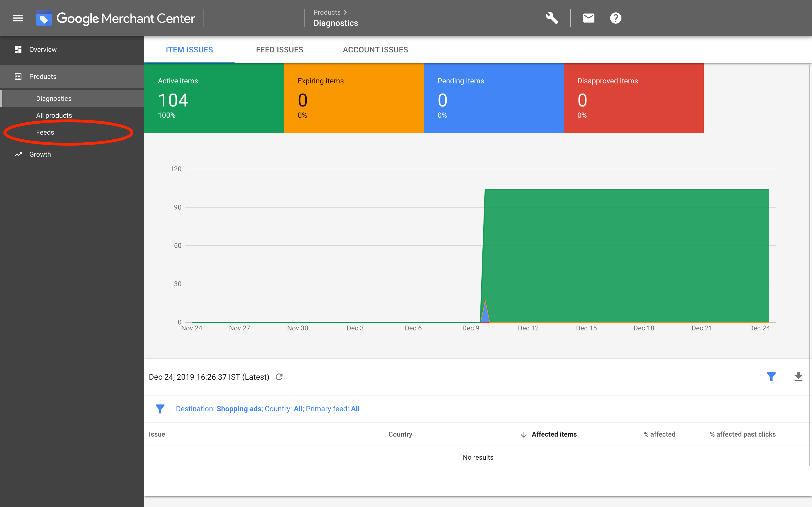Open Feeds in the sidebar
This screenshot has width=812, height=507.
(x=45, y=132)
